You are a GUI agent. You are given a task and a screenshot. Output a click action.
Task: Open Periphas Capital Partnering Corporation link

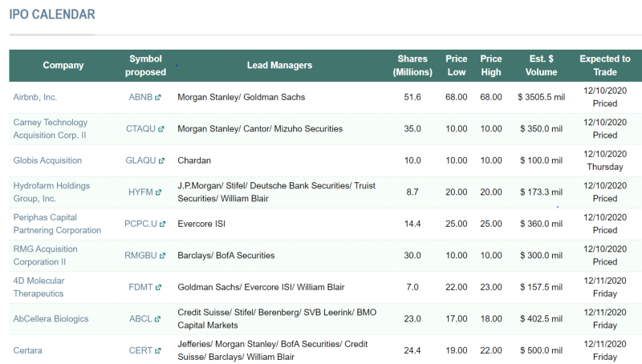(57, 224)
